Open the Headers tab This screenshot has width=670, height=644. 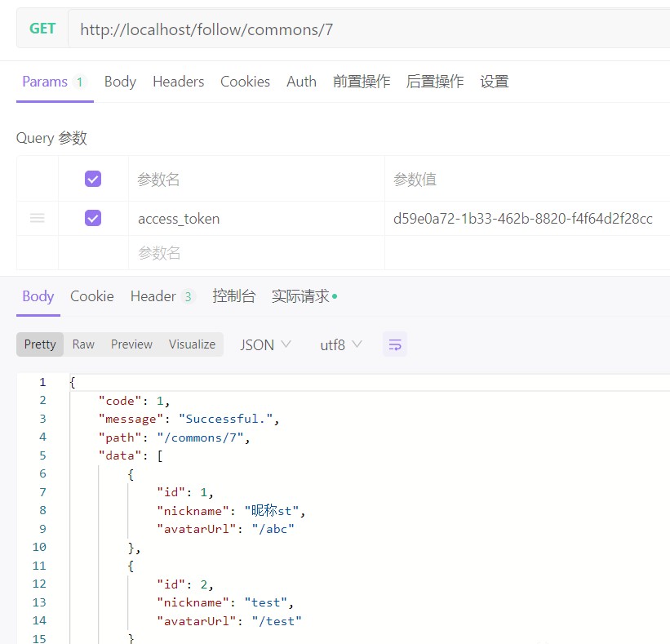[x=178, y=82]
